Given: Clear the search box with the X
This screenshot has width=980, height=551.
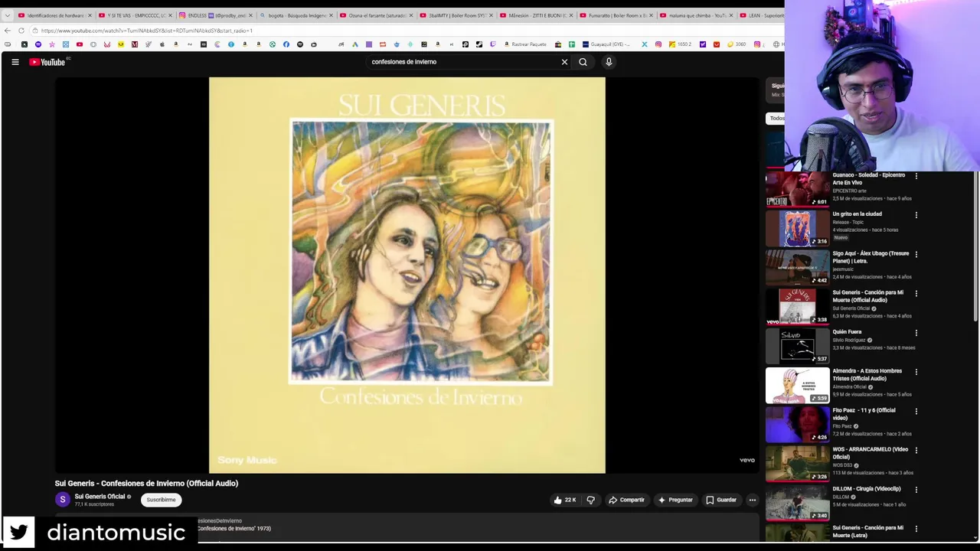Looking at the screenshot, I should [x=564, y=62].
